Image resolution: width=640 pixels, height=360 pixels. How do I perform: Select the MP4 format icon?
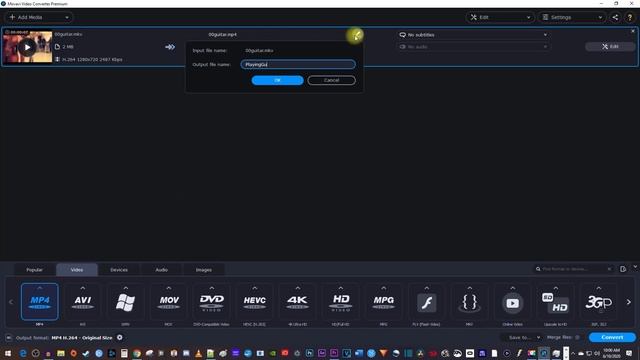(40, 302)
